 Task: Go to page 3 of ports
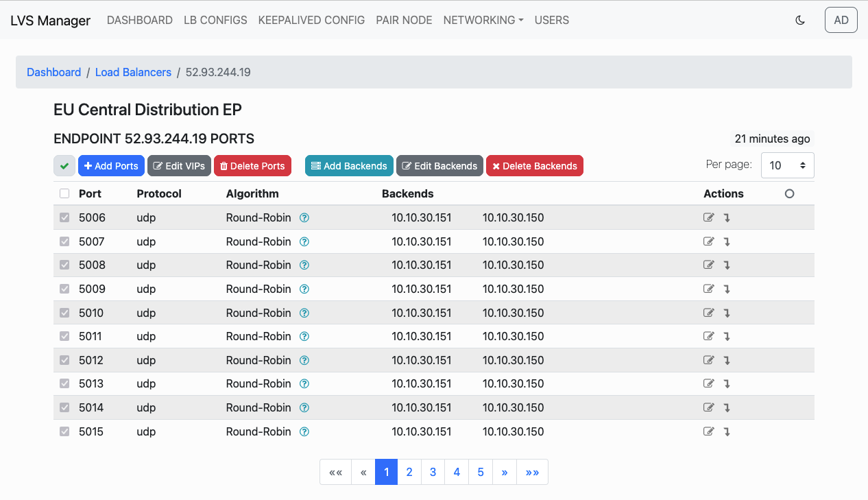click(x=433, y=472)
